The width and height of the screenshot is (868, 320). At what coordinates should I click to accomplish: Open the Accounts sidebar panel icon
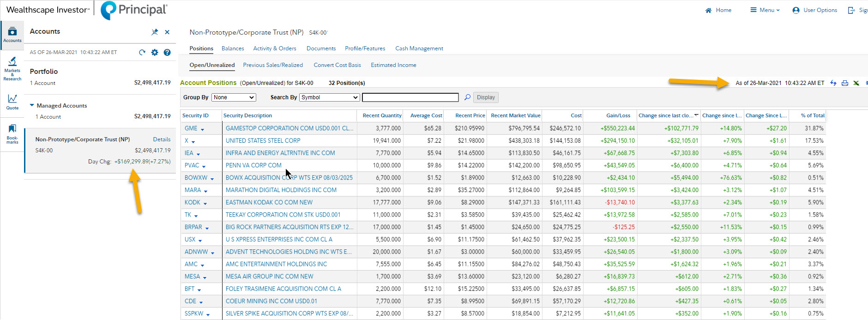(x=12, y=35)
